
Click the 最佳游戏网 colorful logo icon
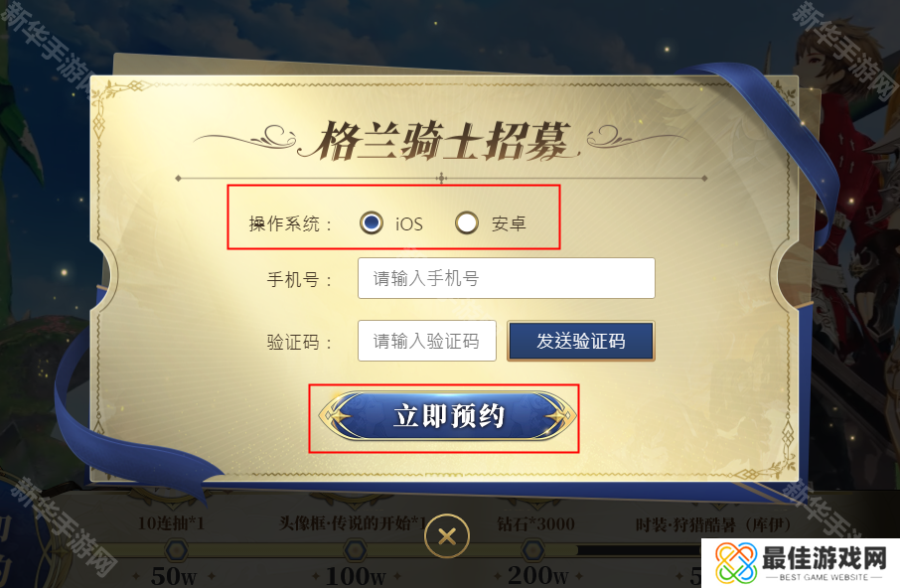(x=736, y=563)
